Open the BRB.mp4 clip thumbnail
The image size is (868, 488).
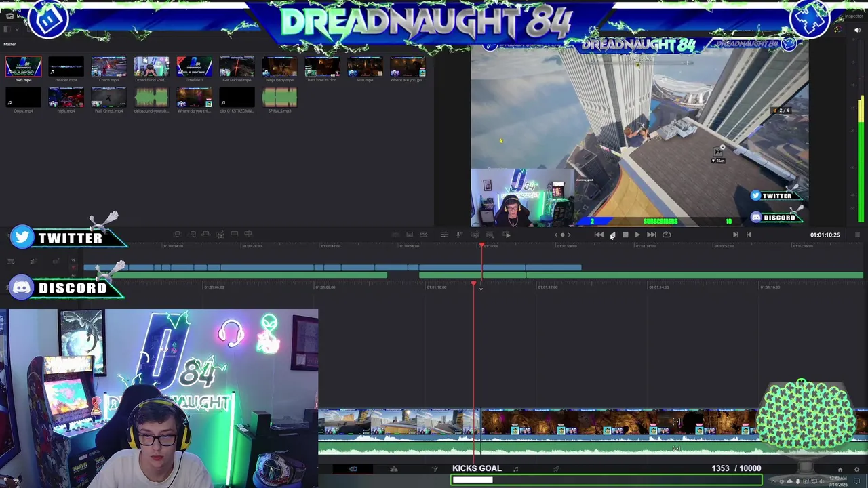point(23,67)
